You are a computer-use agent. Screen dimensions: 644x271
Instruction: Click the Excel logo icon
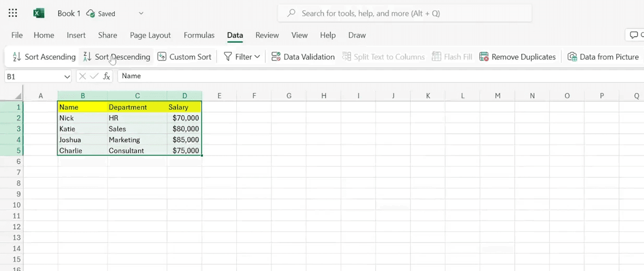pos(39,14)
